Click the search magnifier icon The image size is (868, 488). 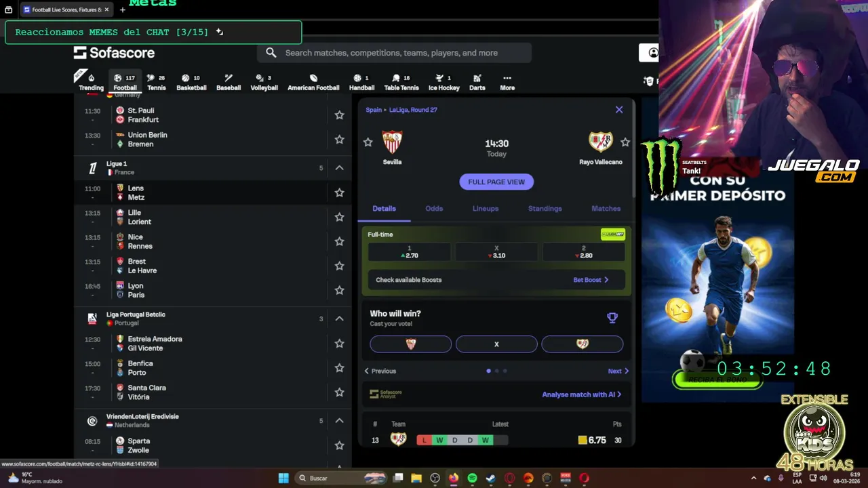[271, 53]
